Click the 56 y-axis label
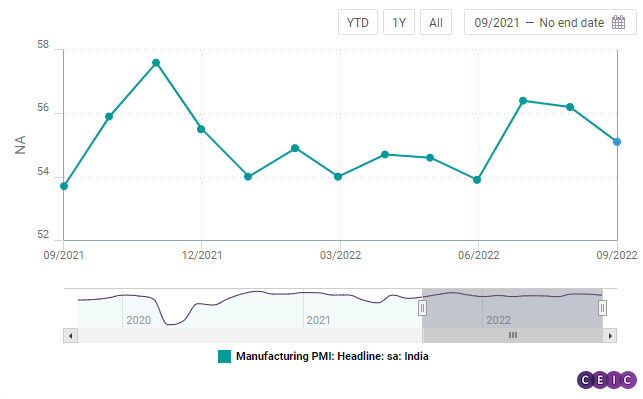 pyautogui.click(x=43, y=108)
